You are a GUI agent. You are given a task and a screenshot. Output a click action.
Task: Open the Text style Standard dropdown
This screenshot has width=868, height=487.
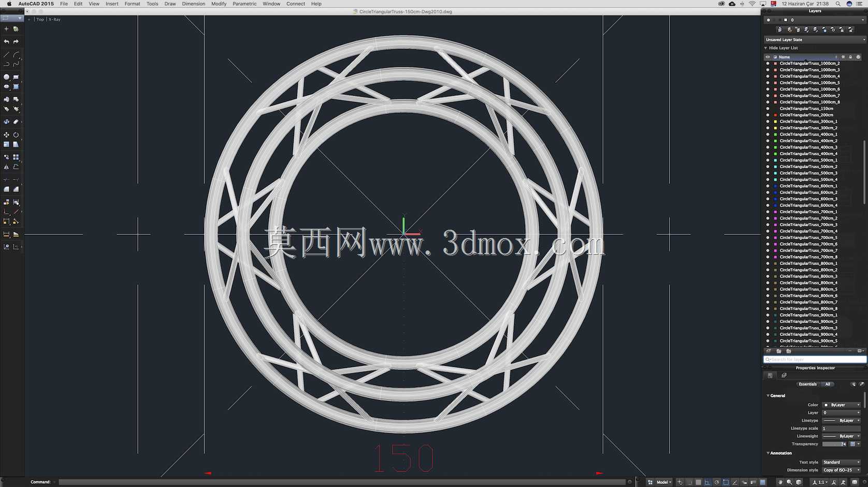[842, 462]
